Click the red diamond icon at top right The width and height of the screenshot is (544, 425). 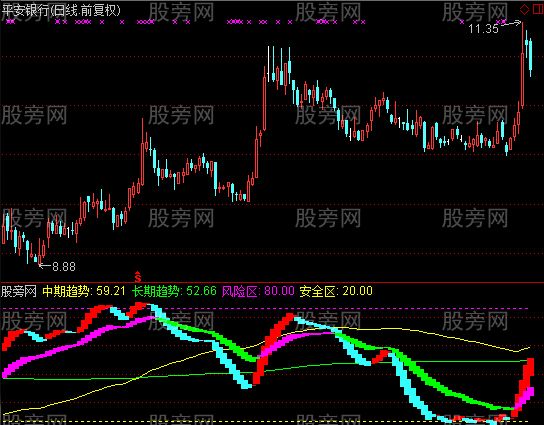[x=525, y=9]
